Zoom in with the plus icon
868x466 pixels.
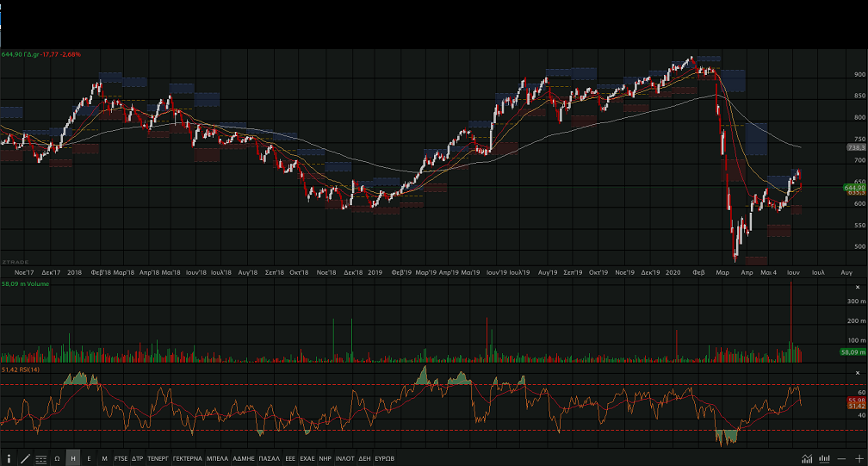(x=859, y=458)
